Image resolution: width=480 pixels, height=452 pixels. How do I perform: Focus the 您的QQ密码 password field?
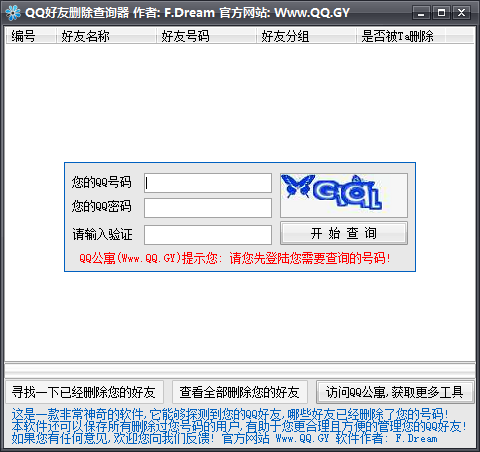pos(208,208)
